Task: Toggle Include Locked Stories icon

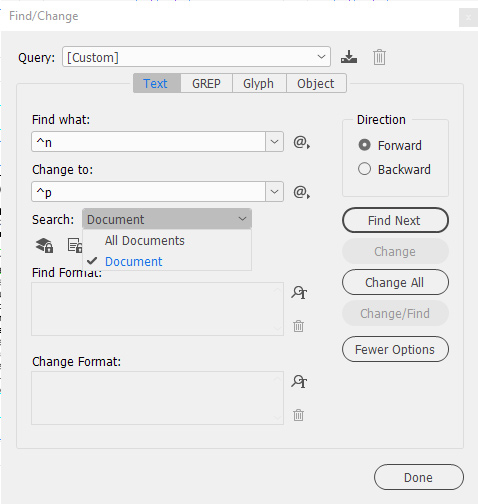Action: tap(75, 245)
